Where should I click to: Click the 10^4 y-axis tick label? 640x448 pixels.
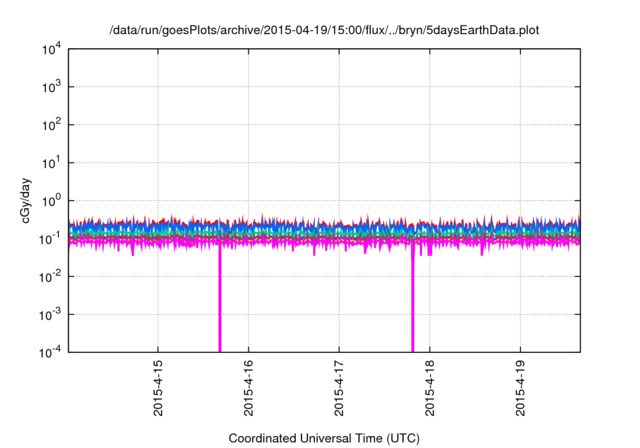tap(52, 50)
